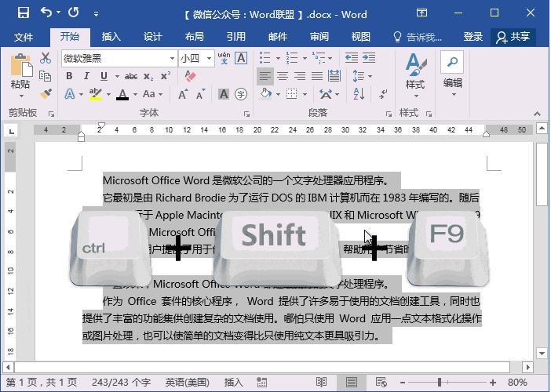Click the Enclosed Character 字 icon
The width and height of the screenshot is (551, 392).
coord(241,94)
